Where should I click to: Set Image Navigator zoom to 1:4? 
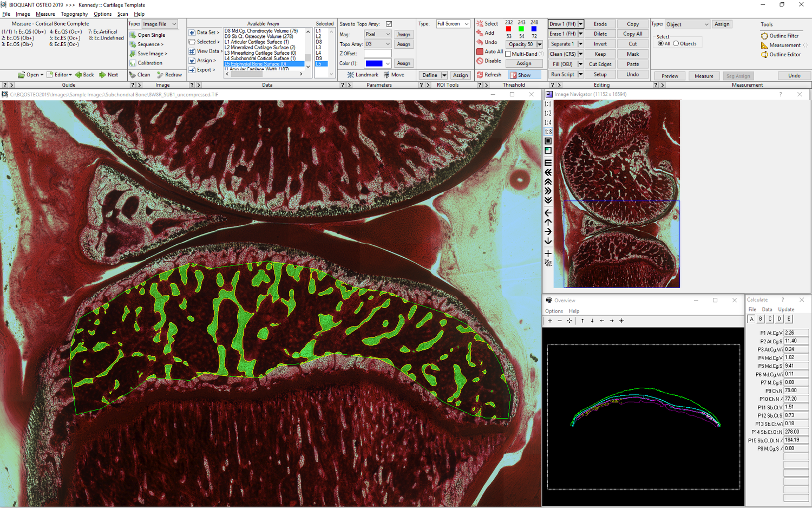click(x=548, y=122)
